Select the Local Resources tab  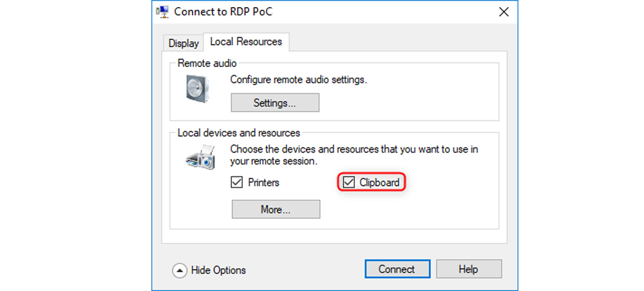coord(246,42)
